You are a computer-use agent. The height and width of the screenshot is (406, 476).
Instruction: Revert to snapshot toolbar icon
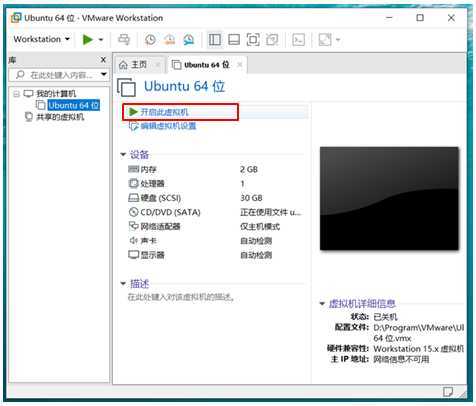coord(170,40)
